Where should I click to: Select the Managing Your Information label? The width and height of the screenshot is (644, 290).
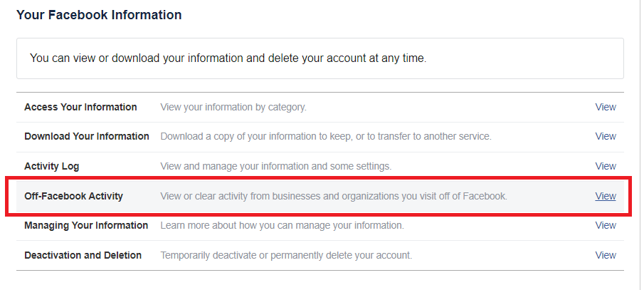click(x=86, y=225)
